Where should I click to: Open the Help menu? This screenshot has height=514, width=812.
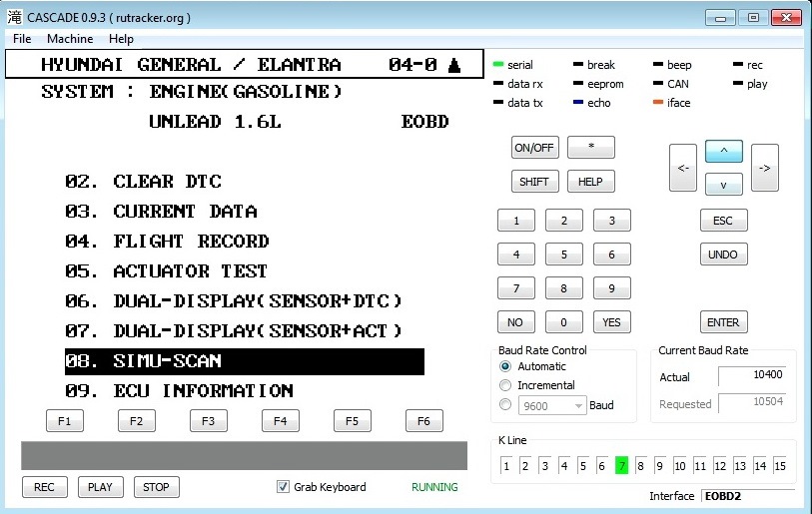click(x=121, y=39)
